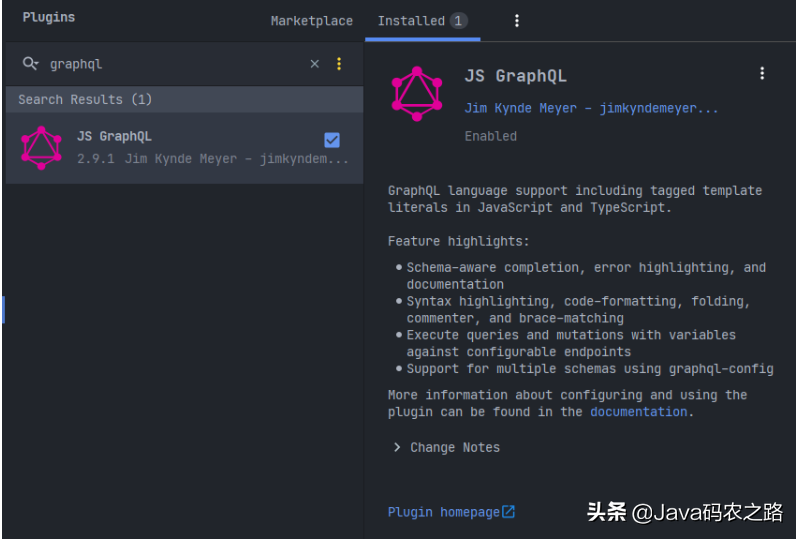The width and height of the screenshot is (800, 539).
Task: Uncheck the JS GraphQL enabled checkbox
Action: [332, 140]
